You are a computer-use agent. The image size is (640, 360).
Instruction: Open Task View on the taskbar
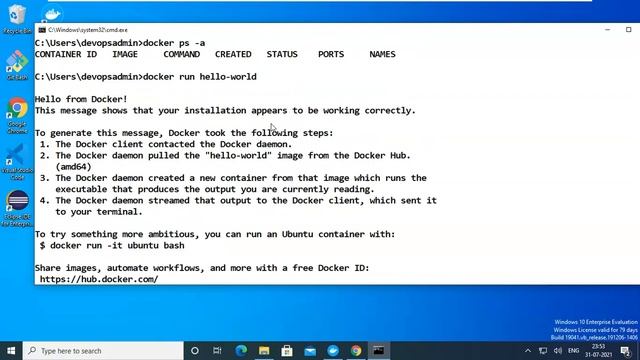coord(217,351)
